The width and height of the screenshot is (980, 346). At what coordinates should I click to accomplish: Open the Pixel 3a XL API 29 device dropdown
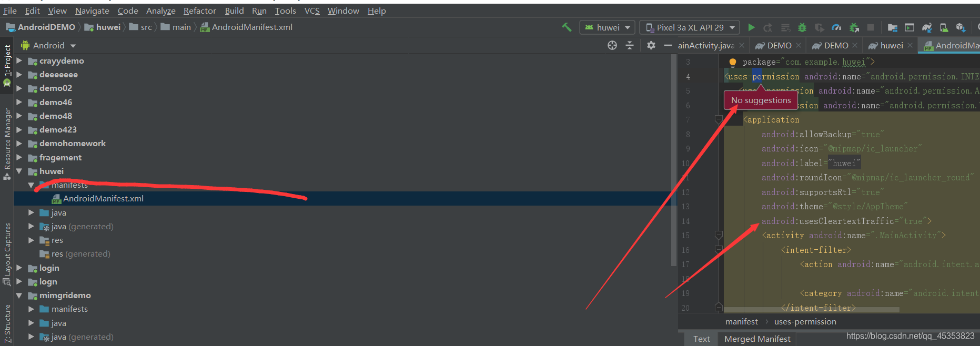click(690, 27)
